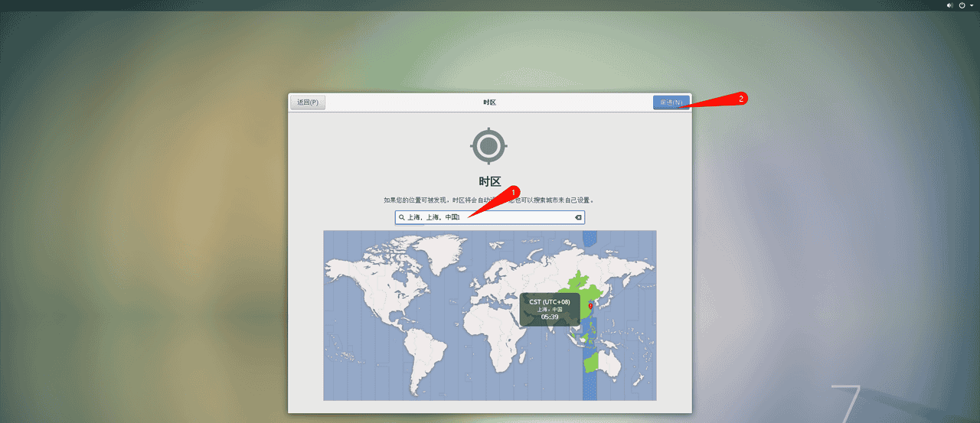The width and height of the screenshot is (980, 423).
Task: Click the location target icon above 时区
Action: [x=489, y=145]
